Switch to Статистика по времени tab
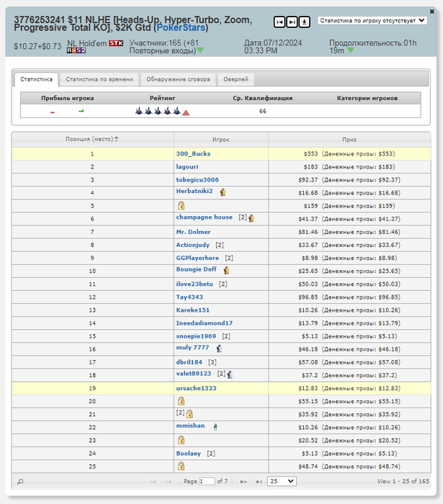This screenshot has height=504, width=443. pyautogui.click(x=99, y=79)
